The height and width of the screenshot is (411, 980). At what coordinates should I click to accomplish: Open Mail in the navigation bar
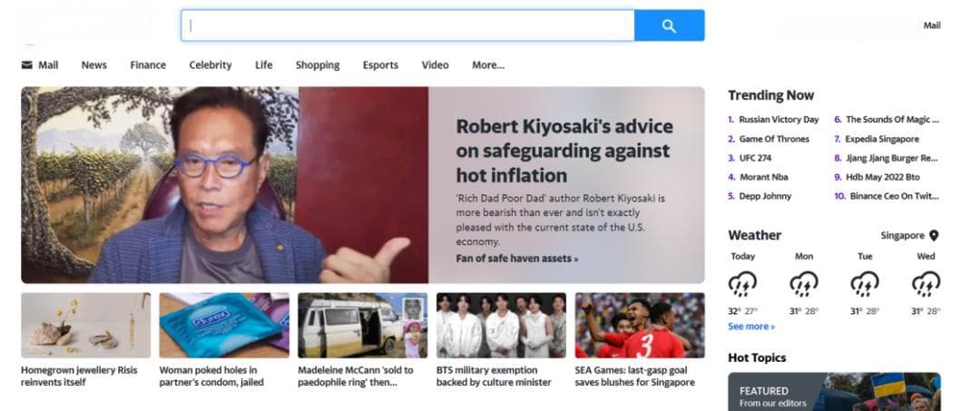(x=48, y=65)
